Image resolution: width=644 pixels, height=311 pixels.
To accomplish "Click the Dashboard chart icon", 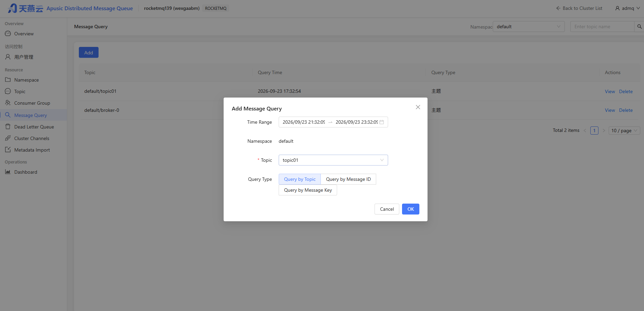I will [8, 172].
